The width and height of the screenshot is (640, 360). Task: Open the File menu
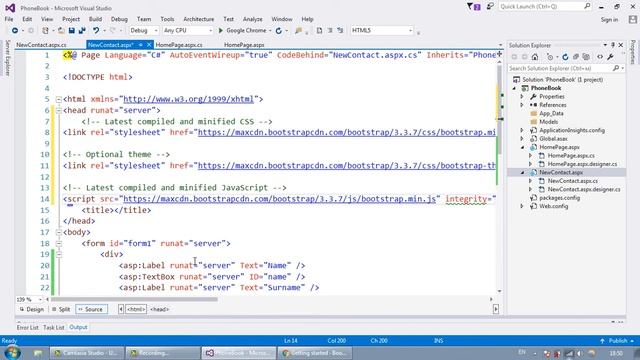point(9,19)
